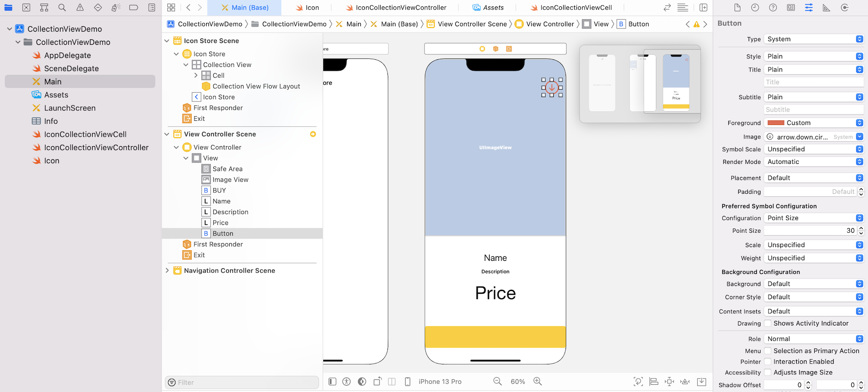The height and width of the screenshot is (392, 868).
Task: Click the Add Editor button
Action: (703, 8)
